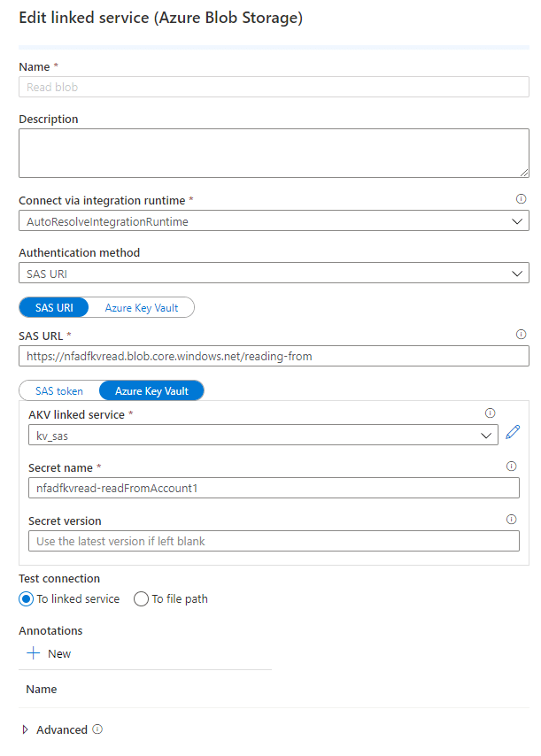
Task: Click the Secret version input field
Action: (x=274, y=541)
